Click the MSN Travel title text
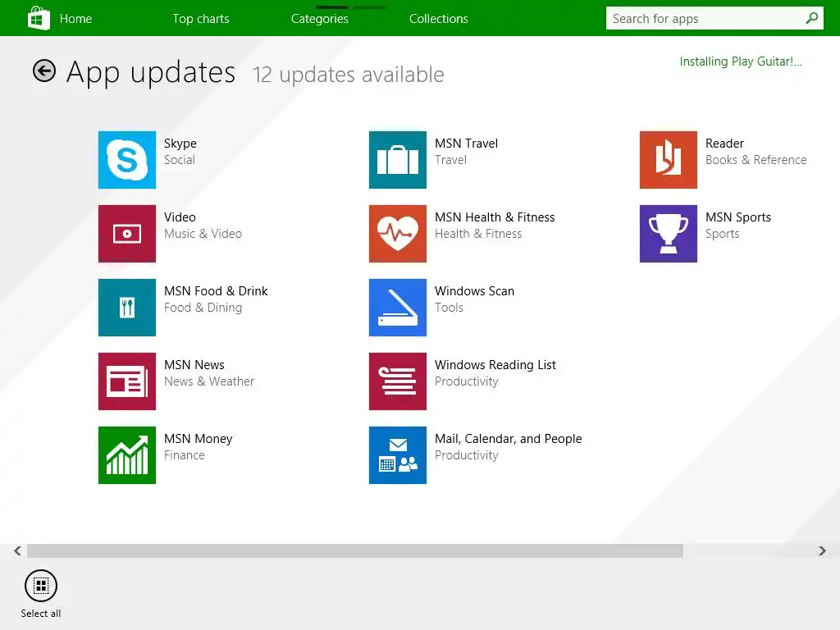The image size is (840, 630). click(x=466, y=144)
